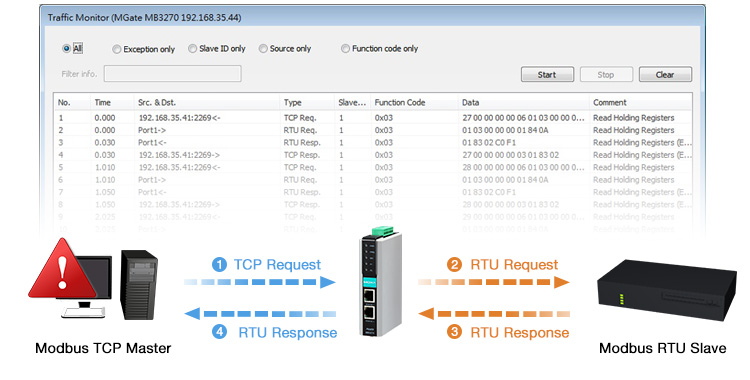The width and height of the screenshot is (750, 380).
Task: Click the orange RTU Response label
Action: tap(519, 333)
